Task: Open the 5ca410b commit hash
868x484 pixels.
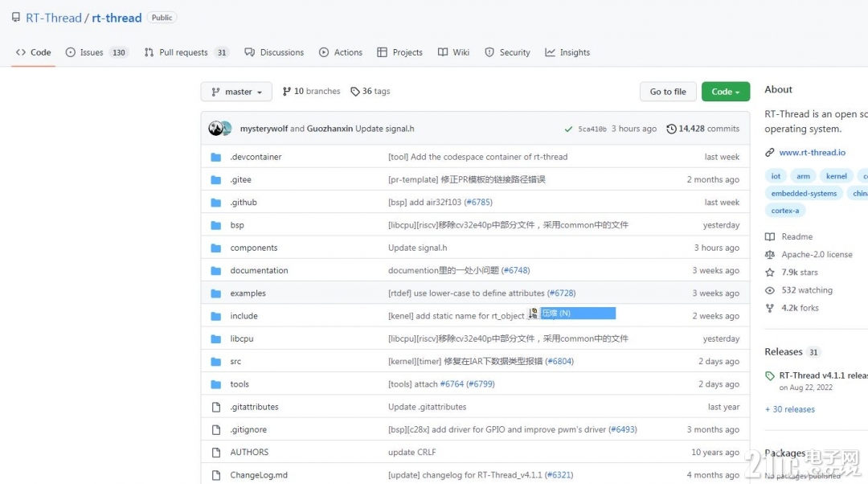Action: (592, 129)
